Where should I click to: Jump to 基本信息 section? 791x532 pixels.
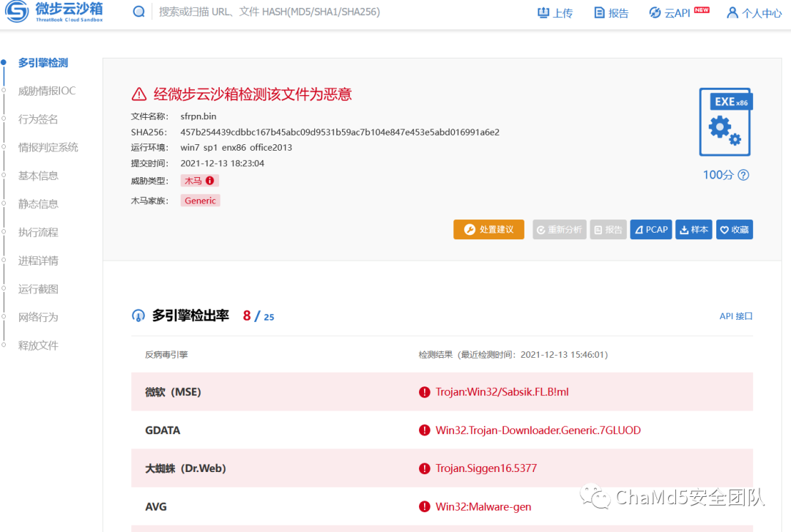(x=38, y=176)
